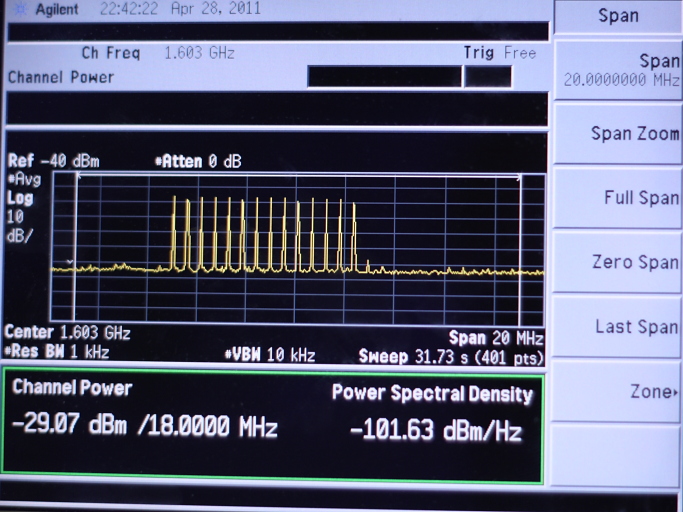This screenshot has width=683, height=512.
Task: Click the Channel Power -29.07 dBm result
Action: 144,428
